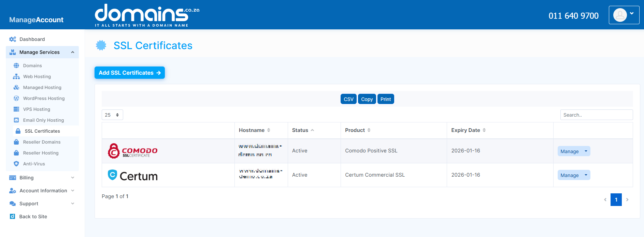
Task: Click the Email Only Hosting envelope icon
Action: click(16, 120)
